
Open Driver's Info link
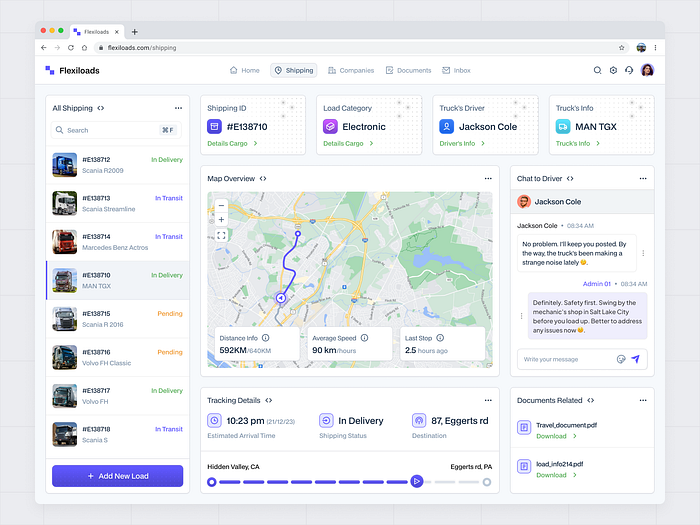(x=458, y=144)
